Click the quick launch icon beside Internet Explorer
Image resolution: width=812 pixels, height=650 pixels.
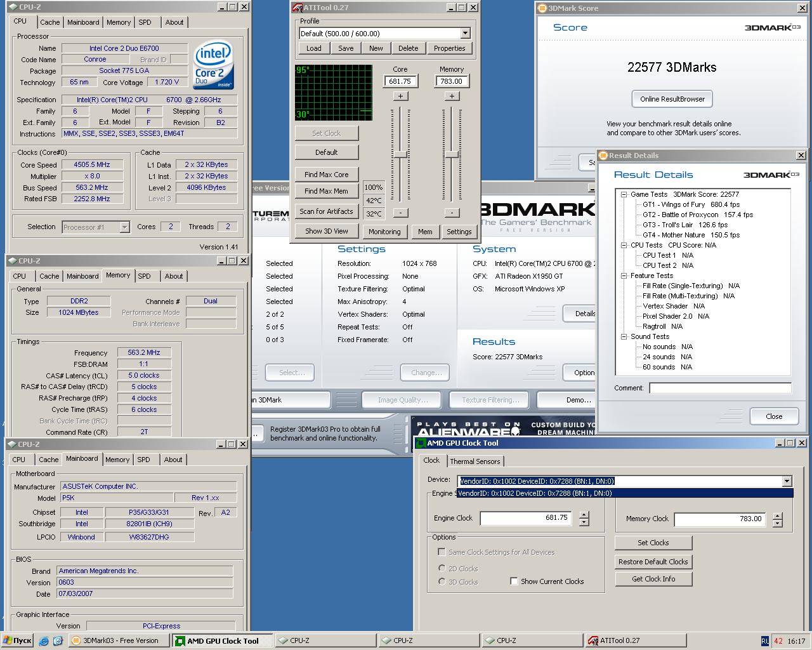57,641
